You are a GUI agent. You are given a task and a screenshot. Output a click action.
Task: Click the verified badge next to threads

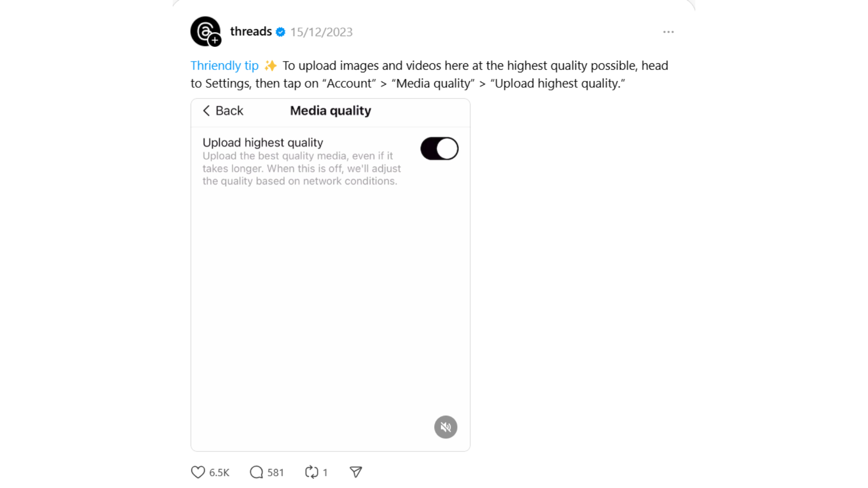click(280, 32)
